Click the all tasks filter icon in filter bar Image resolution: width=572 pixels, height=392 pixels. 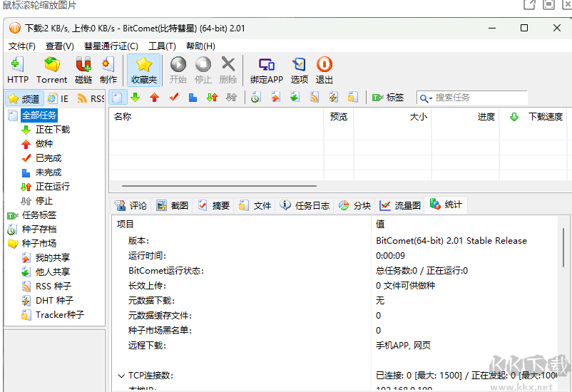(118, 98)
